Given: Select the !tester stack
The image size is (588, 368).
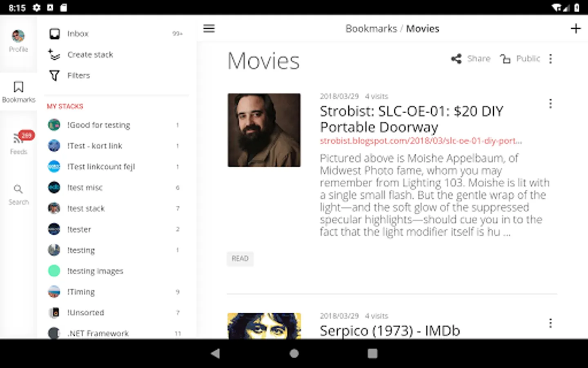Looking at the screenshot, I should point(114,229).
